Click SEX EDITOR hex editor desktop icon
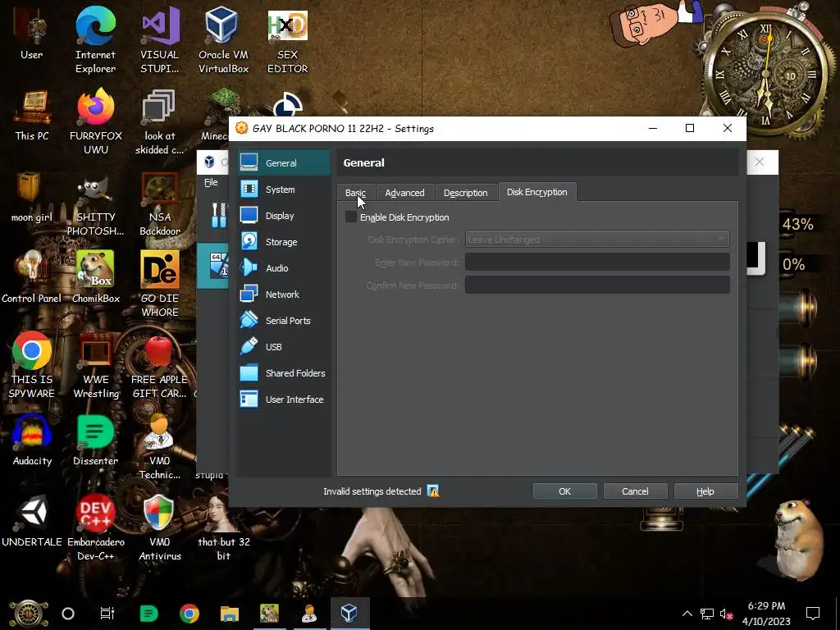Screen dimensions: 840x630 (288, 41)
